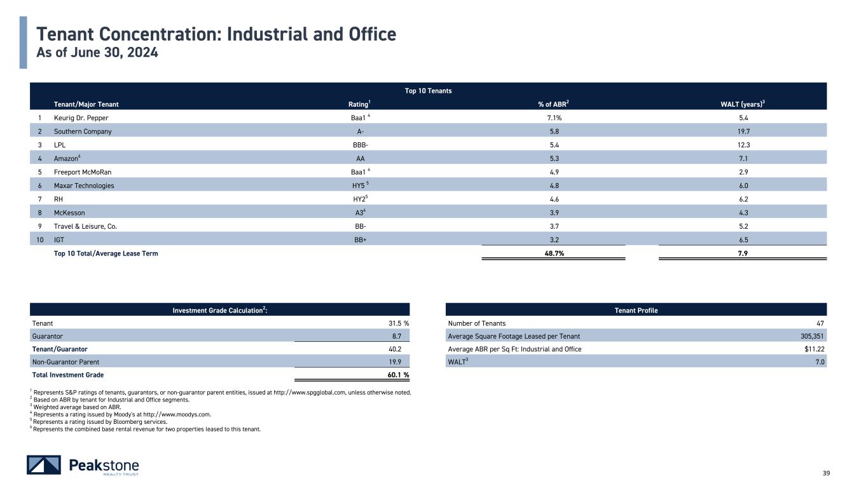The image size is (868, 488).
Task: Click the Number of Tenants label
Action: point(477,323)
